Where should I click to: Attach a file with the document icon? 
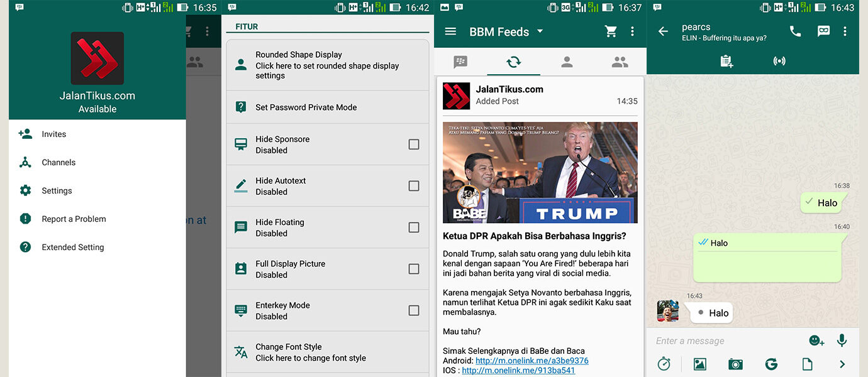point(806,364)
